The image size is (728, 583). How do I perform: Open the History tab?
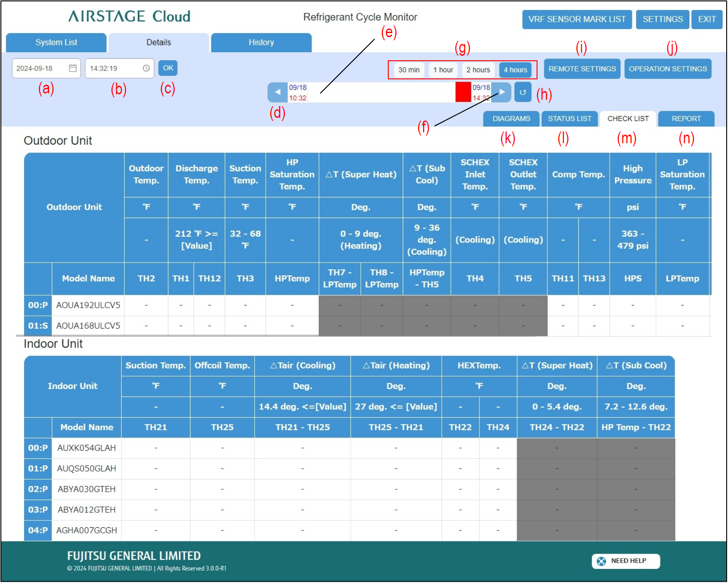261,43
